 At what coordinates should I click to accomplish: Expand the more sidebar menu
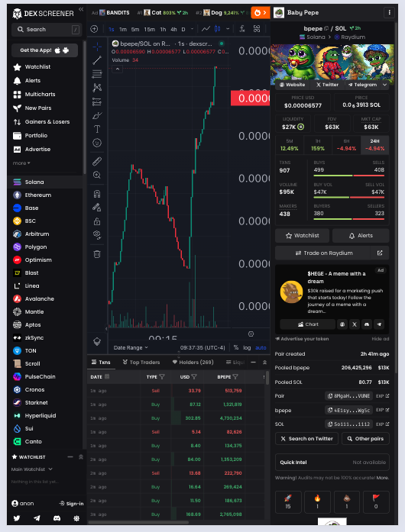coord(21,163)
